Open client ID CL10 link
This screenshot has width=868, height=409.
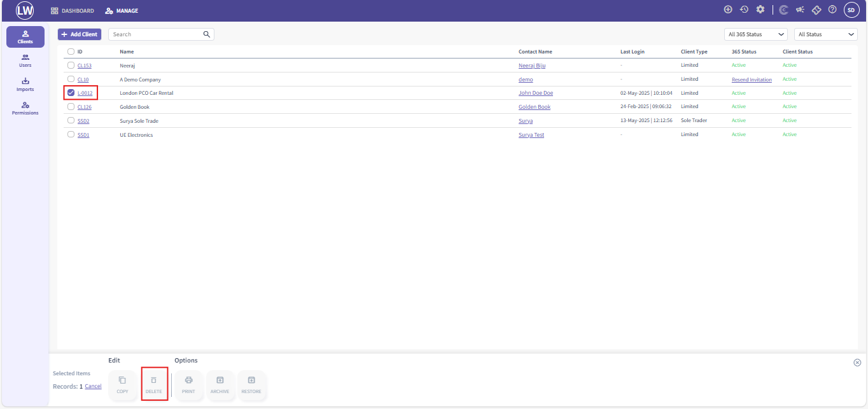83,80
